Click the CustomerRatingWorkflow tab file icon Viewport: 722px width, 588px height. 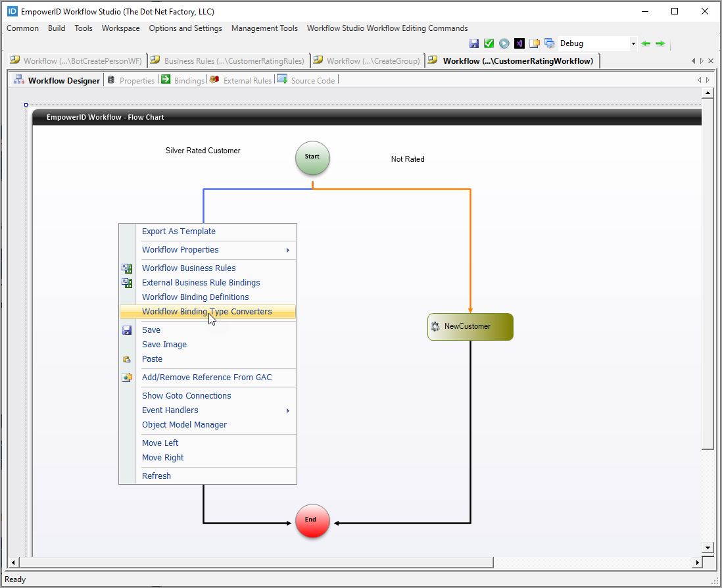tap(433, 60)
